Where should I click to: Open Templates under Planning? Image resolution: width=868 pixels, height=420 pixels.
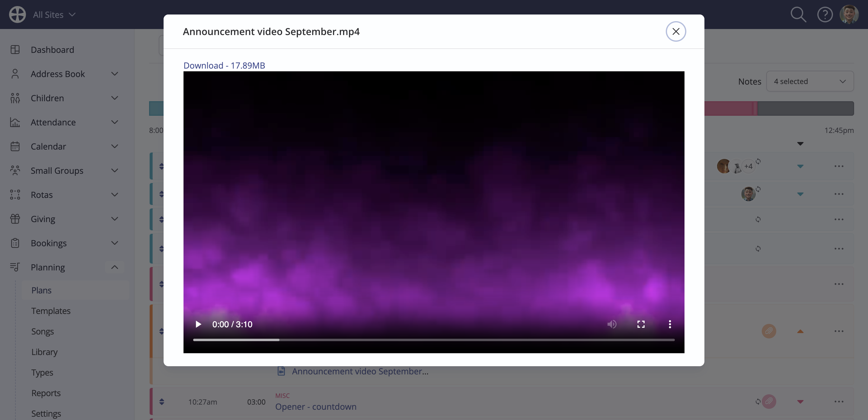pyautogui.click(x=51, y=311)
